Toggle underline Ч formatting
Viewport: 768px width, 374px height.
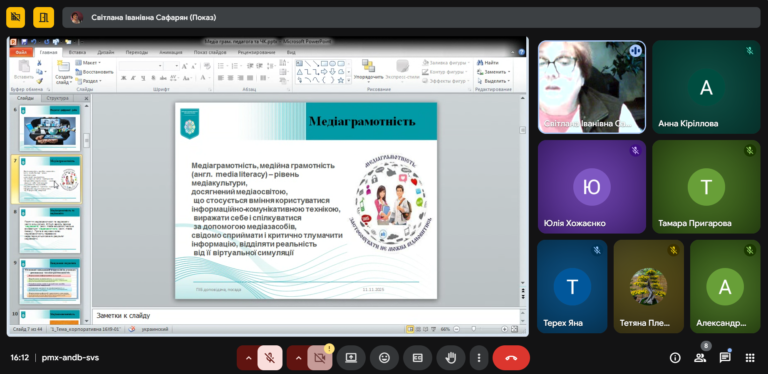pos(143,78)
